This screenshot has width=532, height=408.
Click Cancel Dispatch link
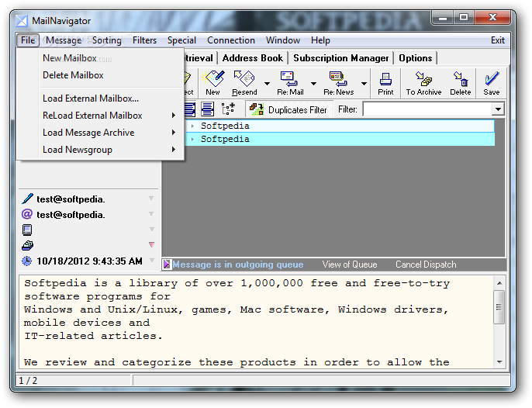tap(426, 264)
